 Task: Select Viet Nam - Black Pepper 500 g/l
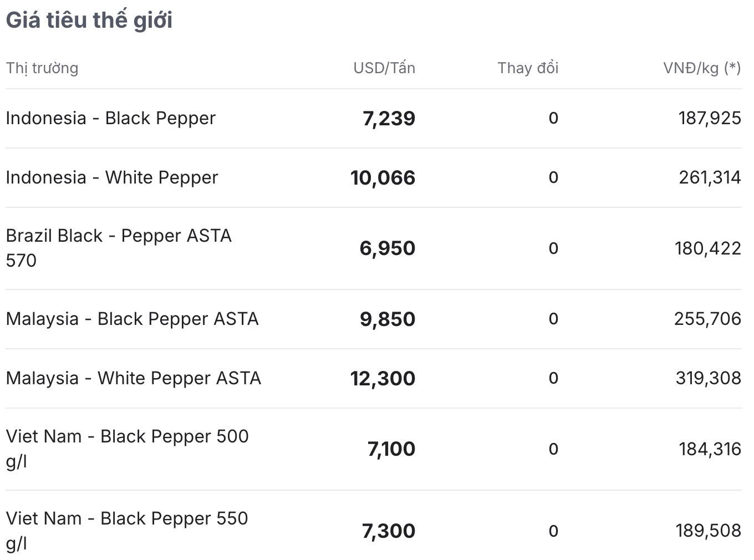(127, 449)
